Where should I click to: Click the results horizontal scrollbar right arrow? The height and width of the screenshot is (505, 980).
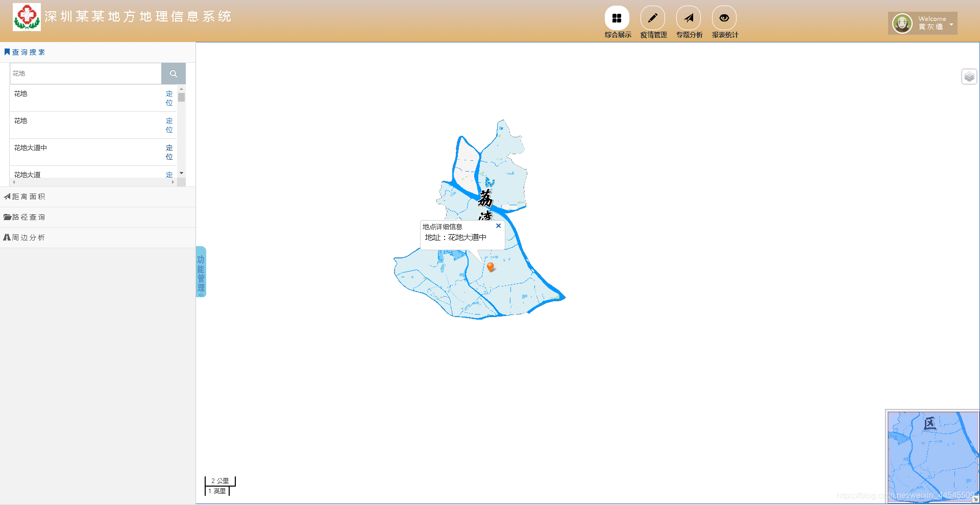(x=173, y=182)
